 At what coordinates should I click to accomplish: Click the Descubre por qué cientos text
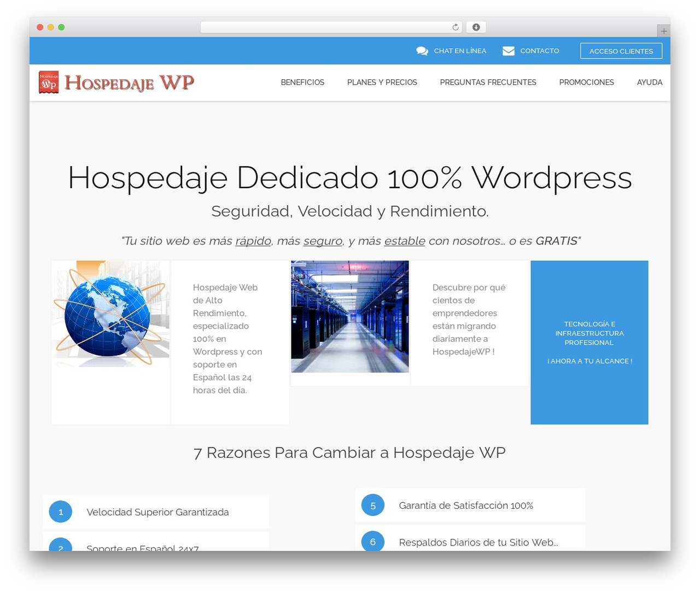pos(469,319)
